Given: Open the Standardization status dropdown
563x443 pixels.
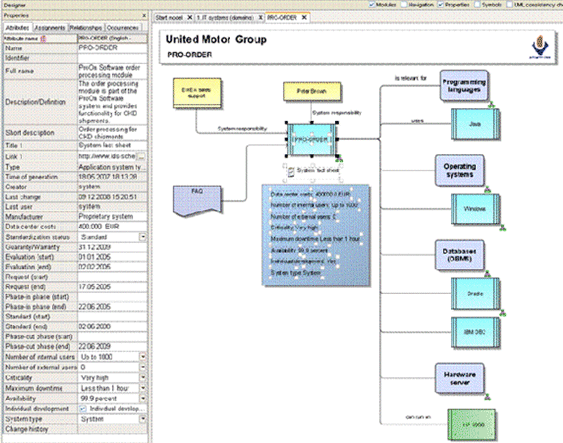Looking at the screenshot, I should click(x=143, y=237).
